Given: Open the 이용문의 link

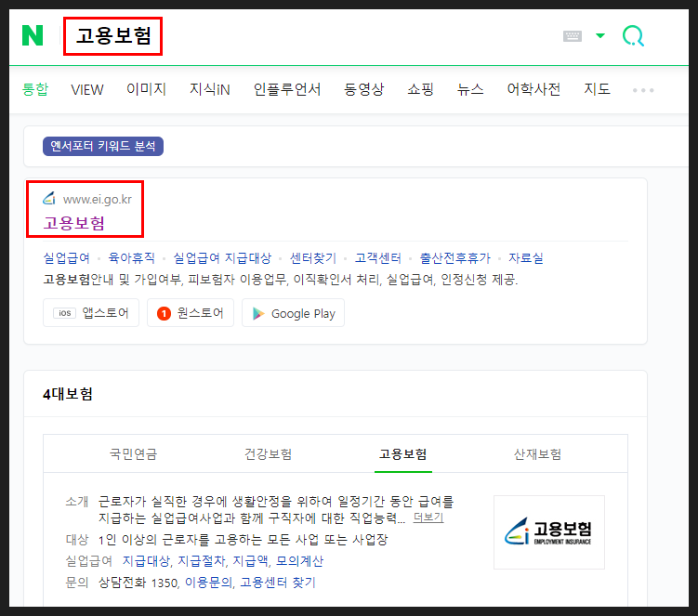Looking at the screenshot, I should [208, 583].
